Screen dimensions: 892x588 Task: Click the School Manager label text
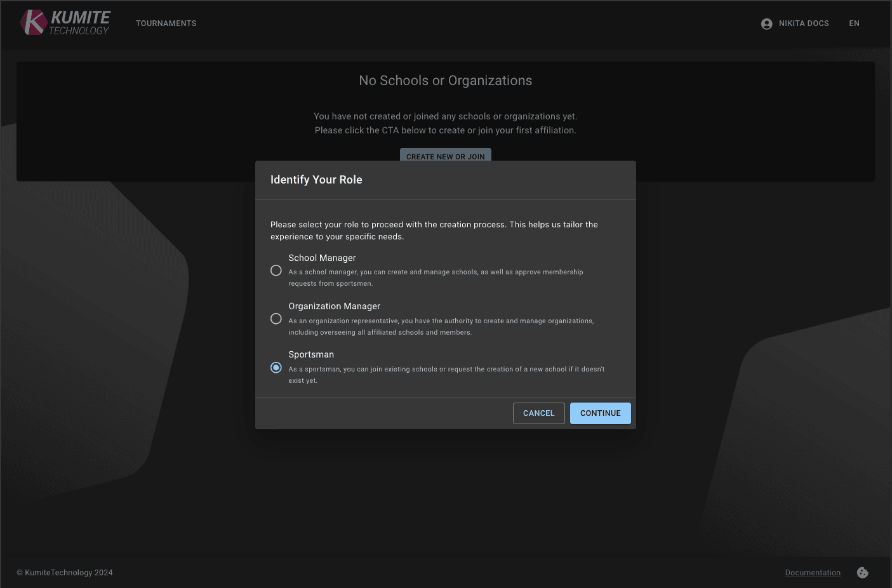322,258
